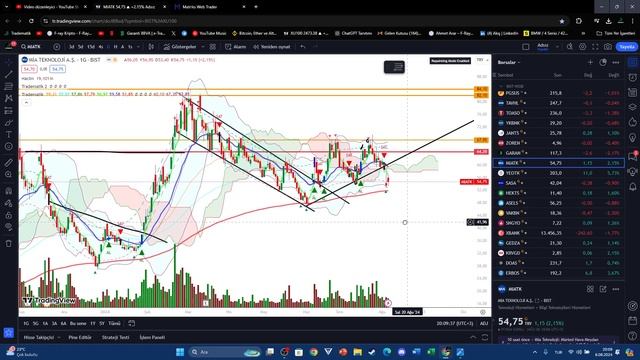
Task: Open the Borsalar watchlist dropdown
Action: click(509, 62)
